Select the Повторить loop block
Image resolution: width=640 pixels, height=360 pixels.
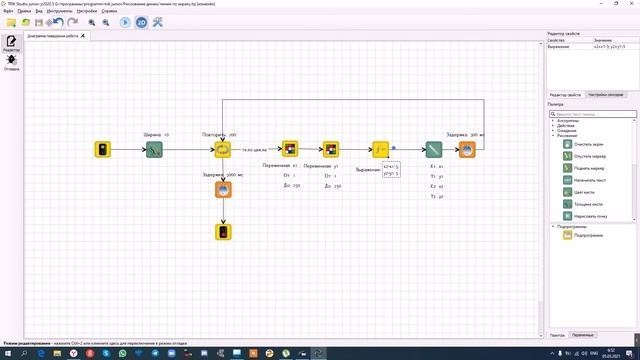(223, 149)
